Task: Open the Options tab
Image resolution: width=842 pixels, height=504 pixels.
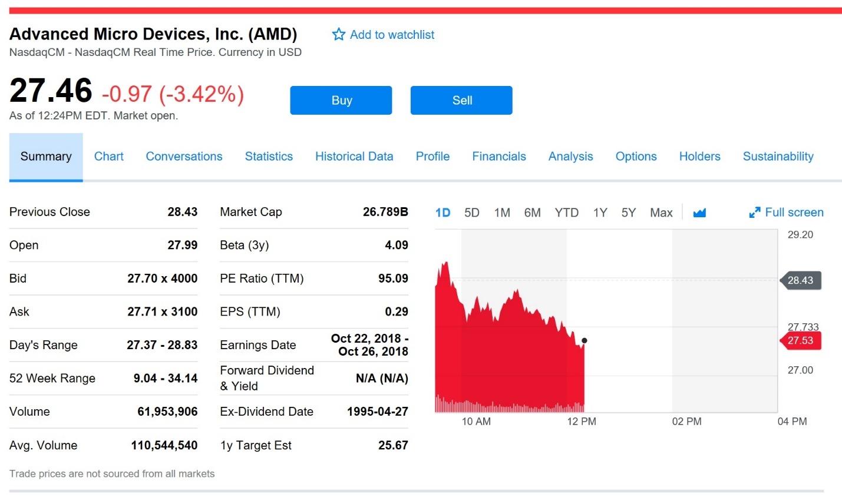Action: click(x=636, y=157)
